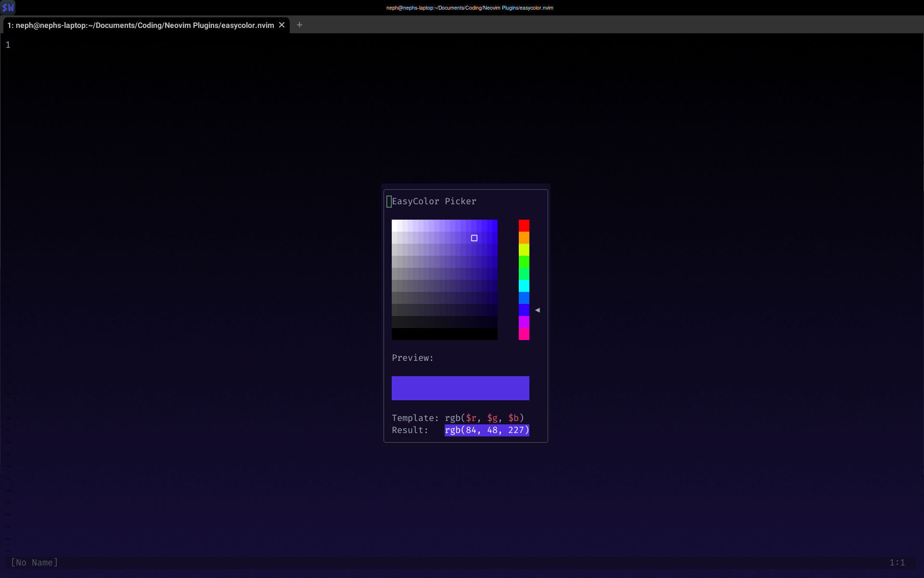Select the azure blue hue swatch
Image resolution: width=924 pixels, height=578 pixels.
click(524, 298)
